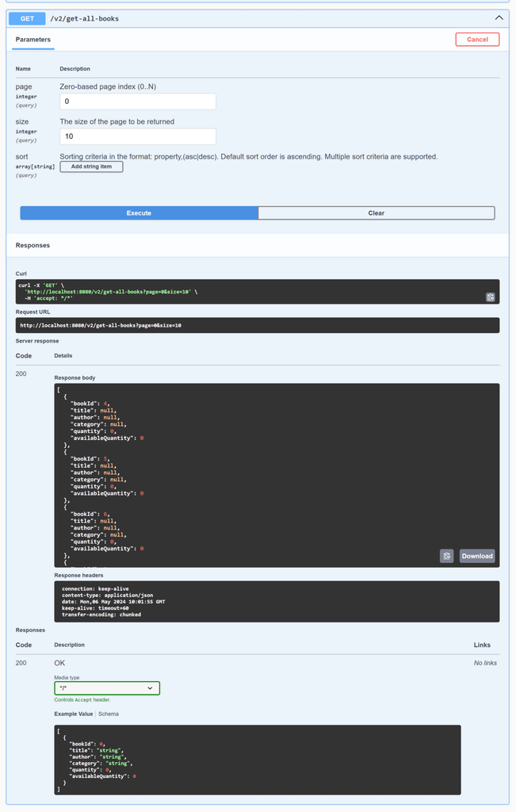Click the GET method badge
516x812 pixels.
(27, 19)
